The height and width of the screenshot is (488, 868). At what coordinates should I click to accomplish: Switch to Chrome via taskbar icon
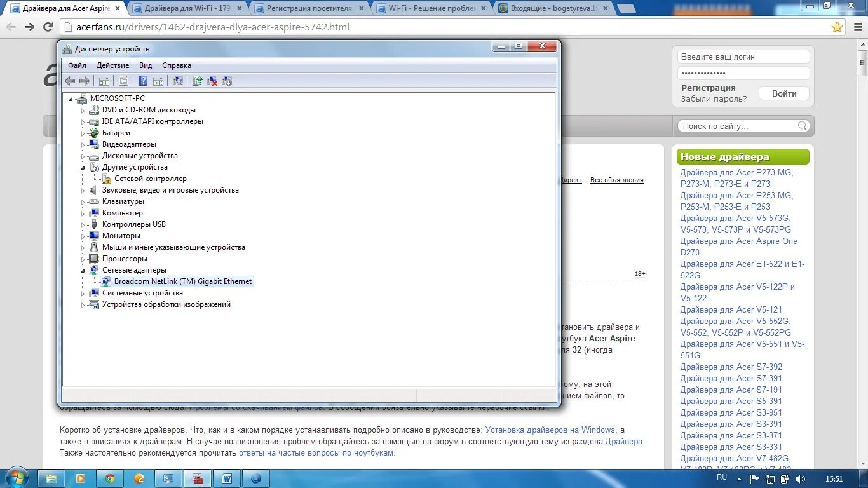coord(110,478)
